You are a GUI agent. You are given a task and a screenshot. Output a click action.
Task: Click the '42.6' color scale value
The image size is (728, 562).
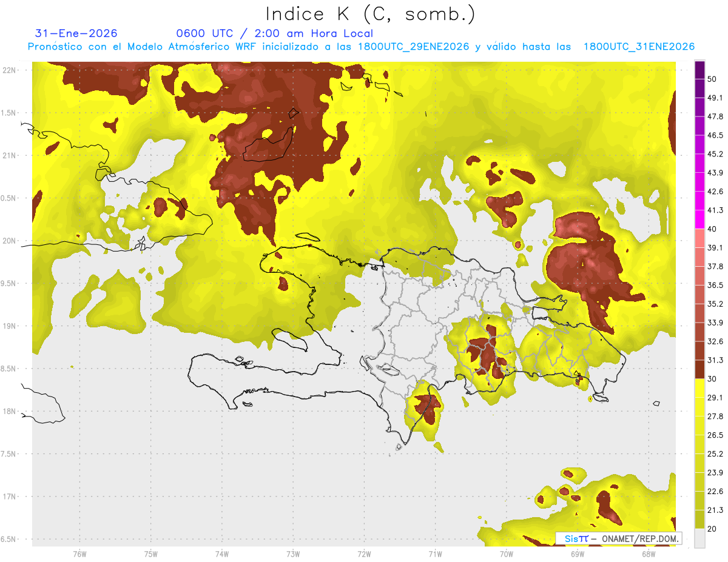715,192
